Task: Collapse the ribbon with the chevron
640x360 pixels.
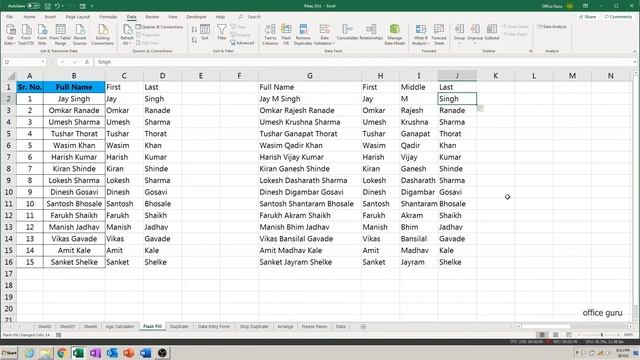Action: point(635,51)
